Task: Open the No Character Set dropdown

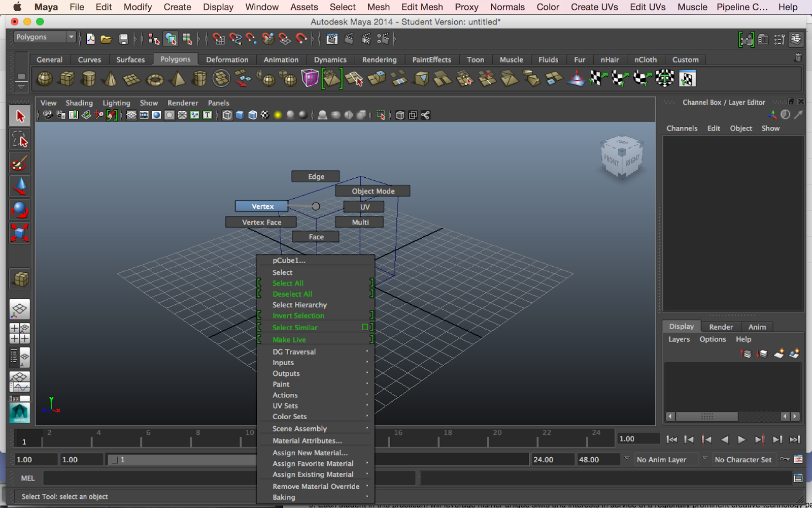Action: pyautogui.click(x=705, y=459)
